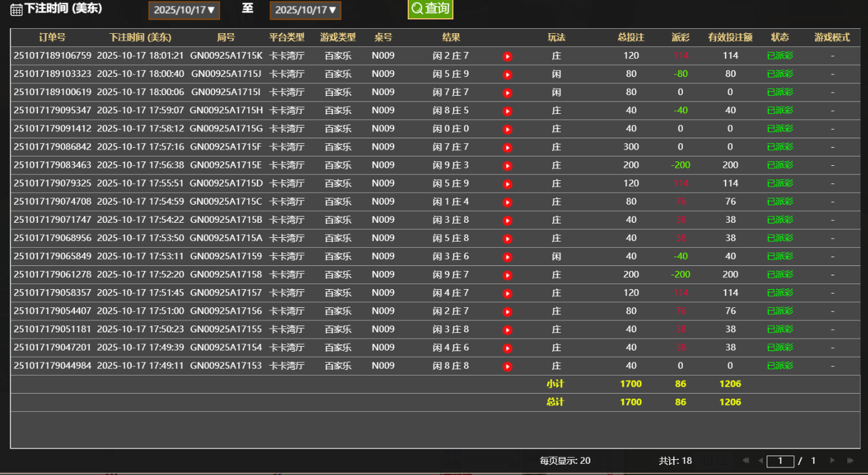Go to the previous page arrow

click(x=760, y=461)
